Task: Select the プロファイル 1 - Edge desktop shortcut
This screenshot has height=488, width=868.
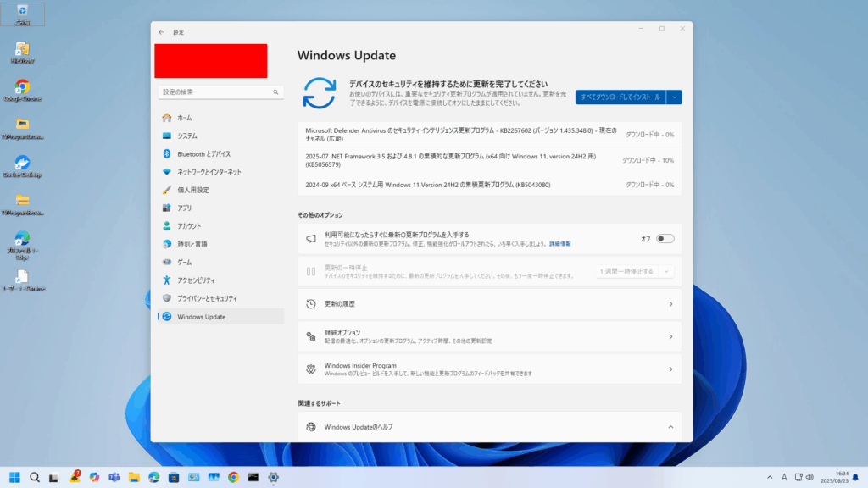Action: (x=22, y=246)
